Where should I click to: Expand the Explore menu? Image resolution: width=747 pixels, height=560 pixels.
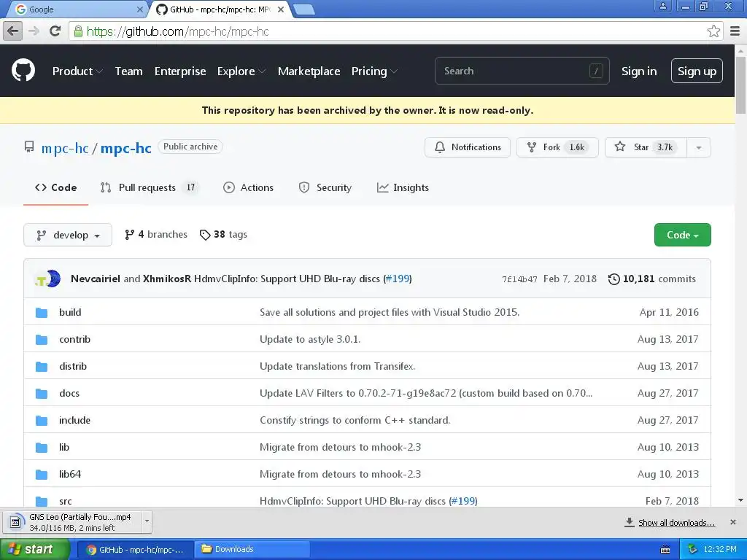pyautogui.click(x=241, y=71)
